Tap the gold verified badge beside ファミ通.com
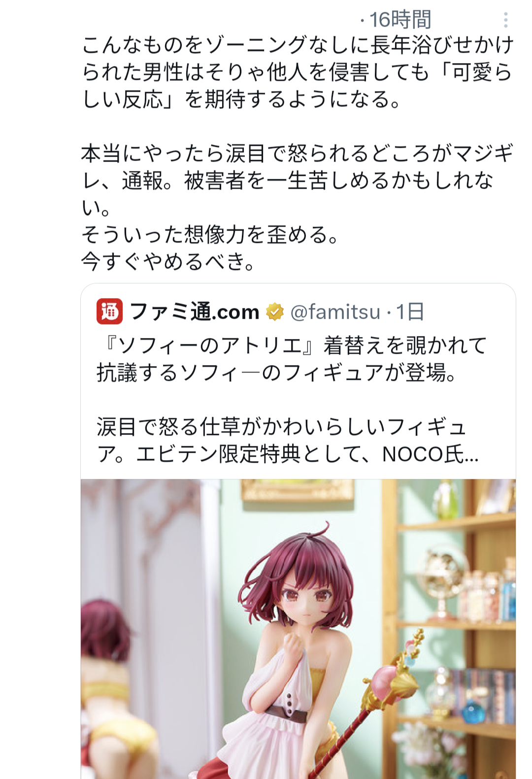This screenshot has height=779, width=532. (x=275, y=312)
